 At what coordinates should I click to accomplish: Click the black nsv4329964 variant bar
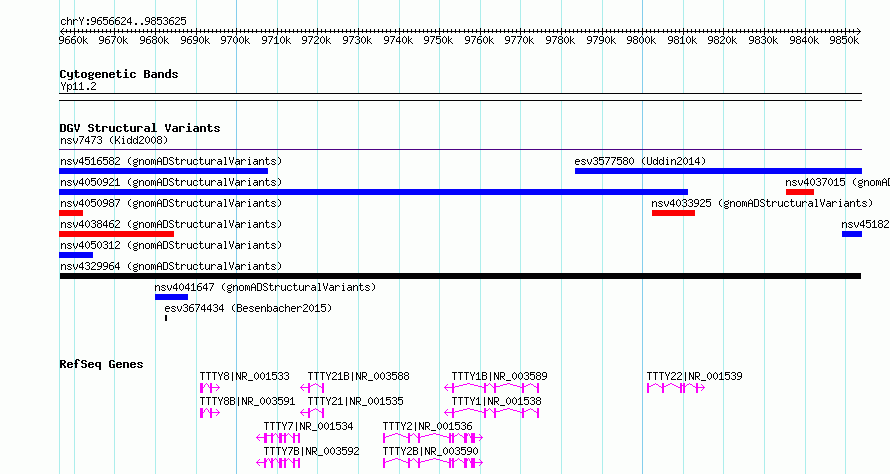coord(460,276)
